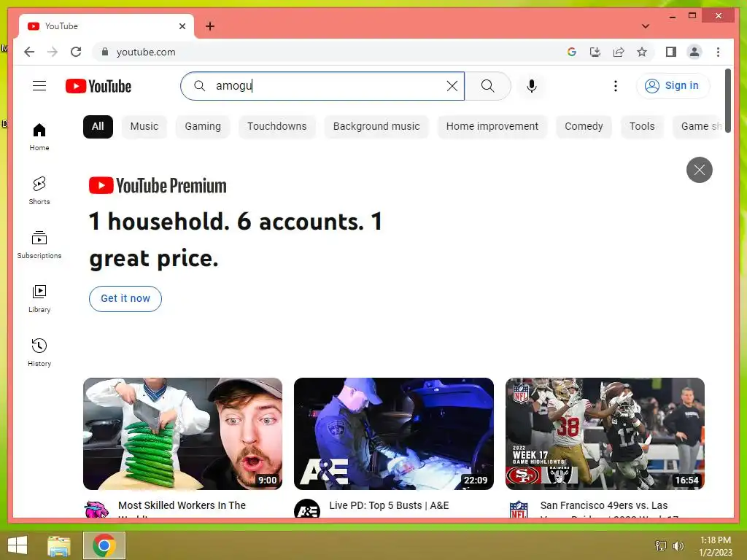Open a new tab with plus button
This screenshot has width=747, height=560.
pos(210,26)
